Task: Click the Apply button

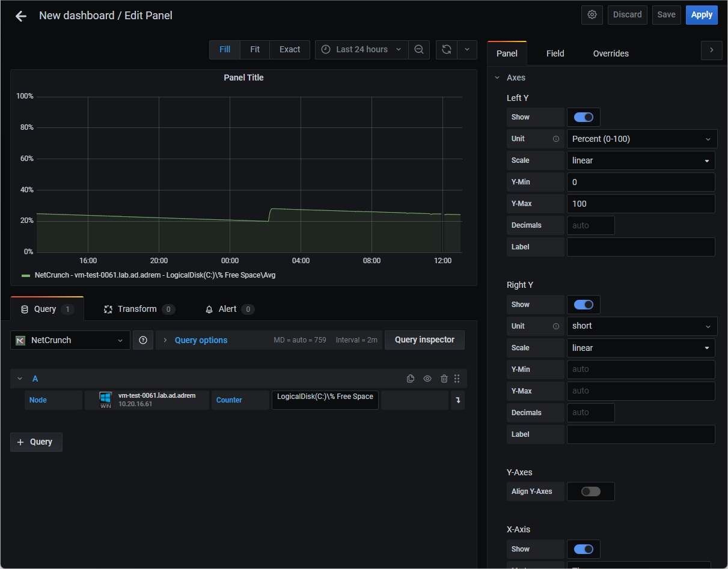Action: [702, 15]
